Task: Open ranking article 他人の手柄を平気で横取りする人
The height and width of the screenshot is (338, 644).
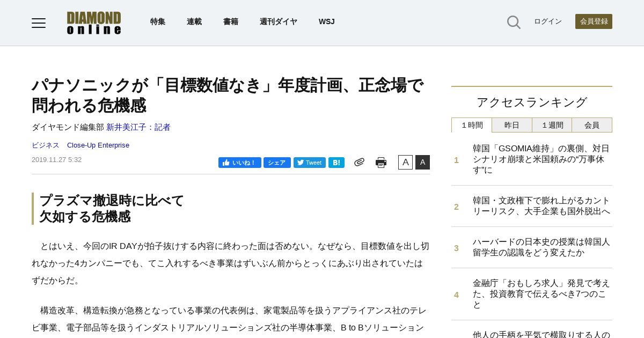Action: pos(541,334)
